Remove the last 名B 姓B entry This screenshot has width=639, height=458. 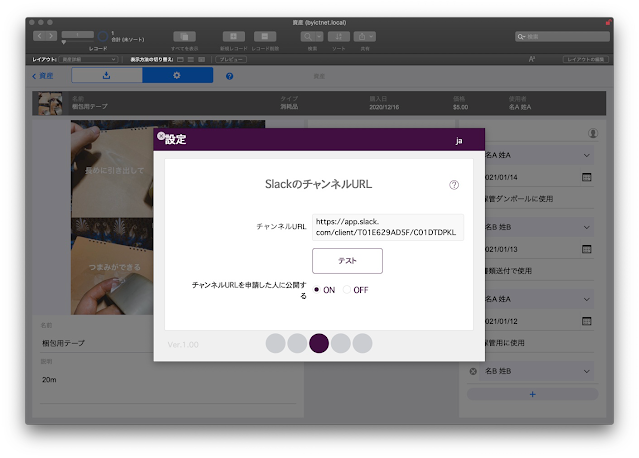tap(473, 371)
